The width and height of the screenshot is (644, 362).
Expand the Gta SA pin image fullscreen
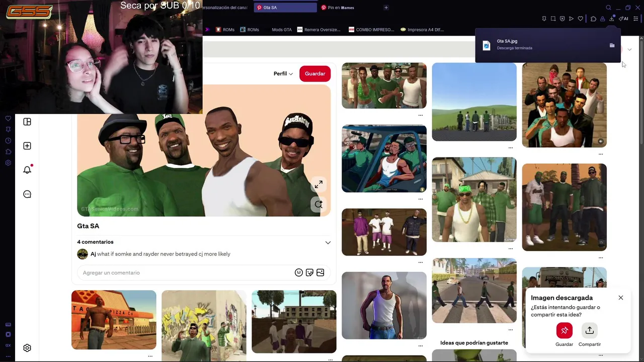pos(318,185)
